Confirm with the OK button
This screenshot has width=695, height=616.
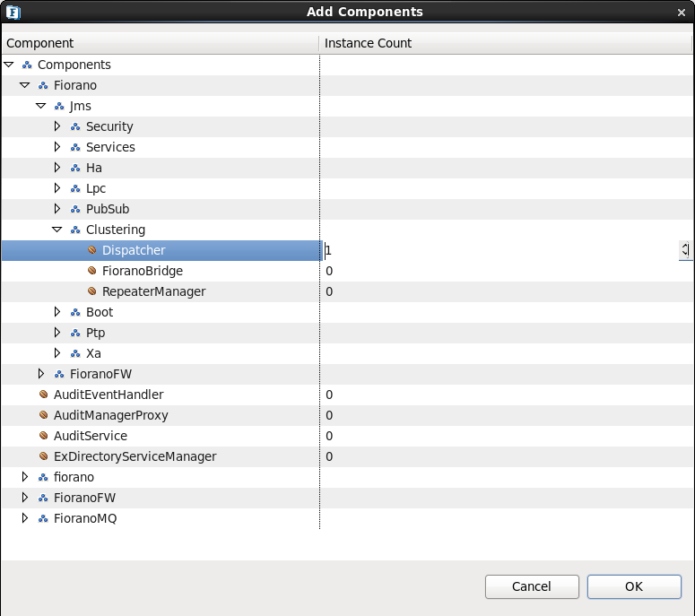point(634,586)
